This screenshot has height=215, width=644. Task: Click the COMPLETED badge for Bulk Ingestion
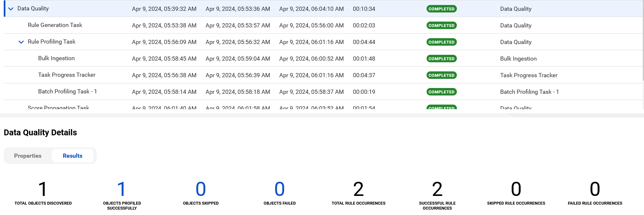(x=442, y=59)
